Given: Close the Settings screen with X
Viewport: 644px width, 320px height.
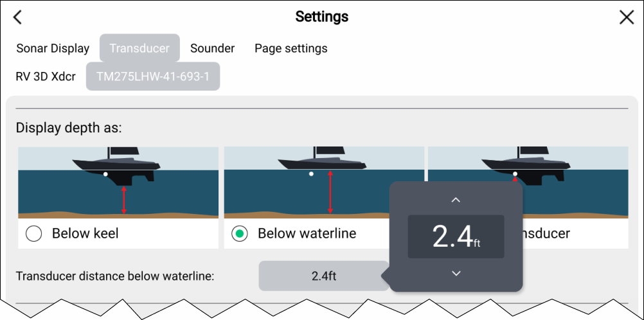Looking at the screenshot, I should 626,17.
